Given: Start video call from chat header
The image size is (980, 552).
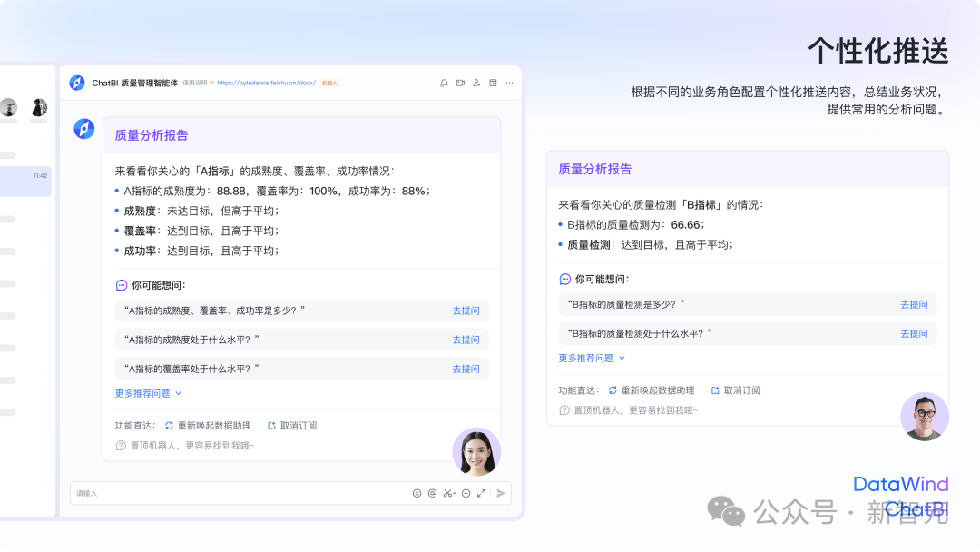Looking at the screenshot, I should (x=461, y=83).
